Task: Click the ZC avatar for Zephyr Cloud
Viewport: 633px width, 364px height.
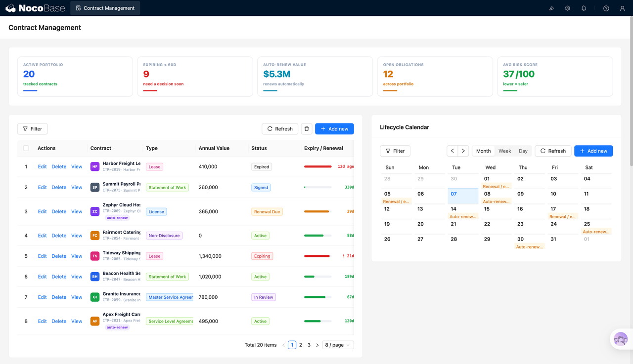Action: pos(95,211)
